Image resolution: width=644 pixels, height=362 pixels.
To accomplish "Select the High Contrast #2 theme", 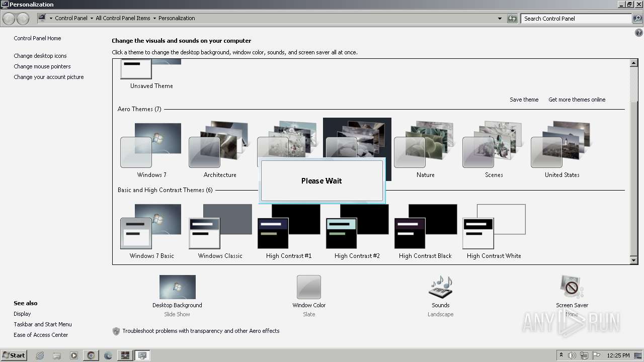I will click(x=357, y=231).
